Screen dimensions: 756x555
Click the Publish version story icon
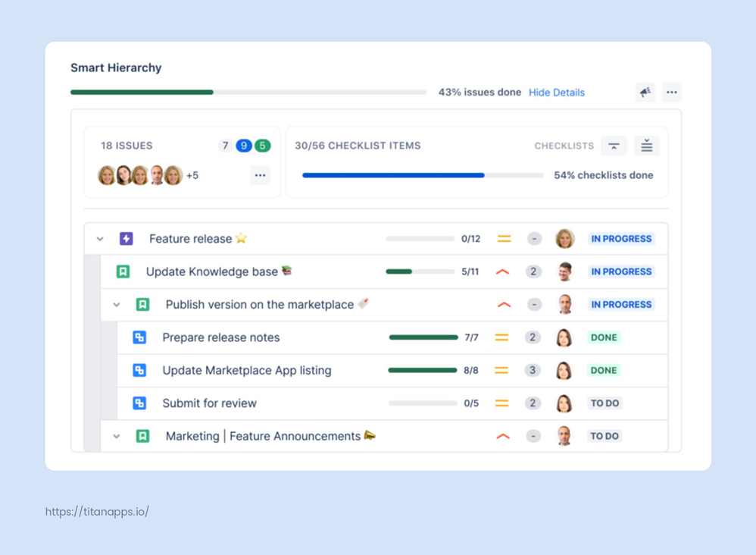pyautogui.click(x=142, y=305)
